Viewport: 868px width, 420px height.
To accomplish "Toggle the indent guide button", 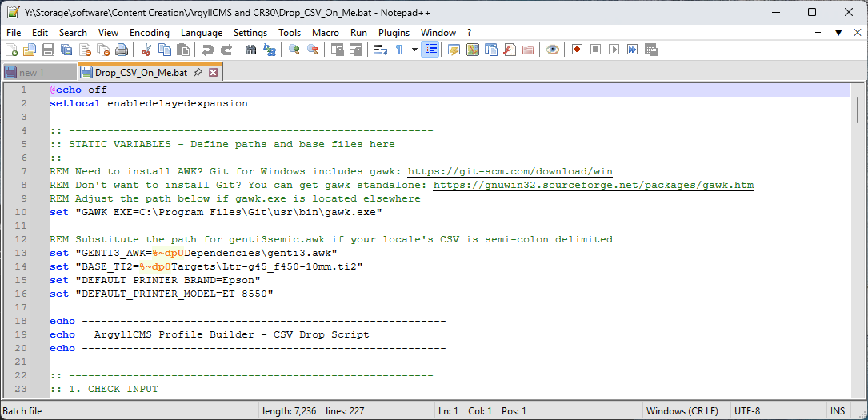I will (x=430, y=50).
